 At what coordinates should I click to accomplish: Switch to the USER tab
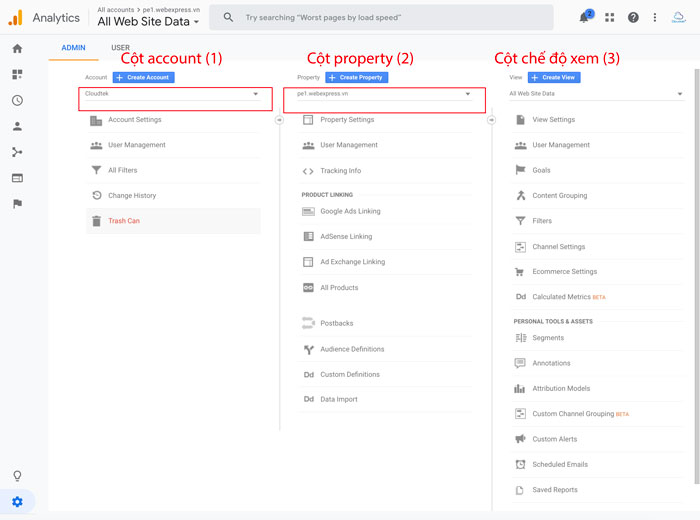click(x=120, y=48)
